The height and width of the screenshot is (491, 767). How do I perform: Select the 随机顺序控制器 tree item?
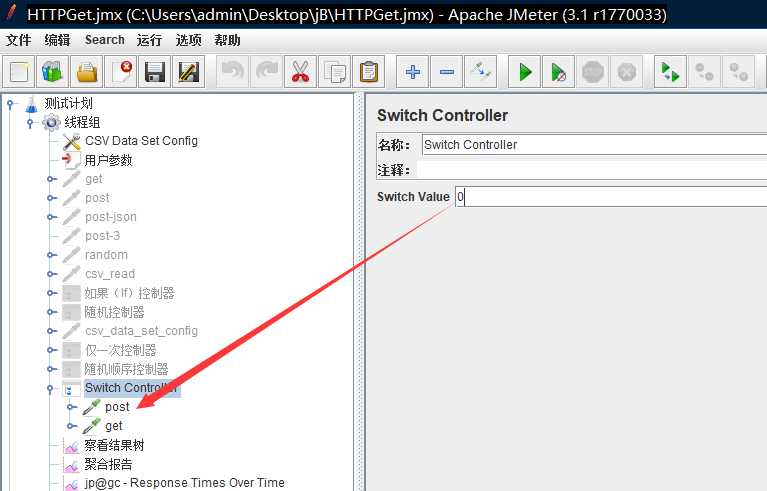(x=126, y=369)
